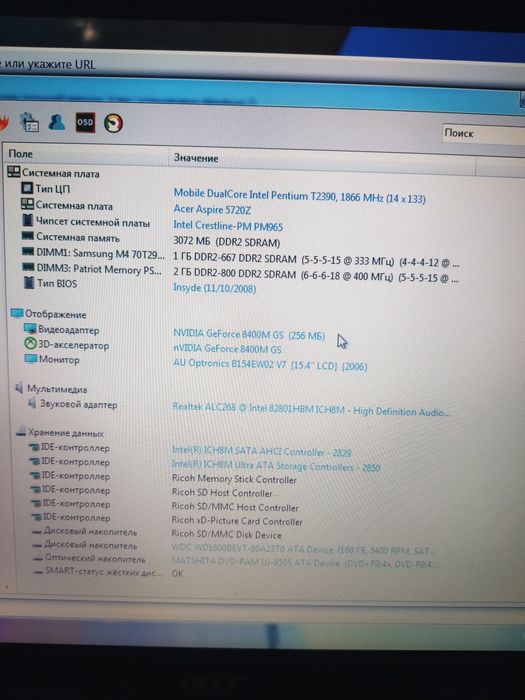Click the Системная плата category header icon
This screenshot has height=700, width=525.
[14, 172]
